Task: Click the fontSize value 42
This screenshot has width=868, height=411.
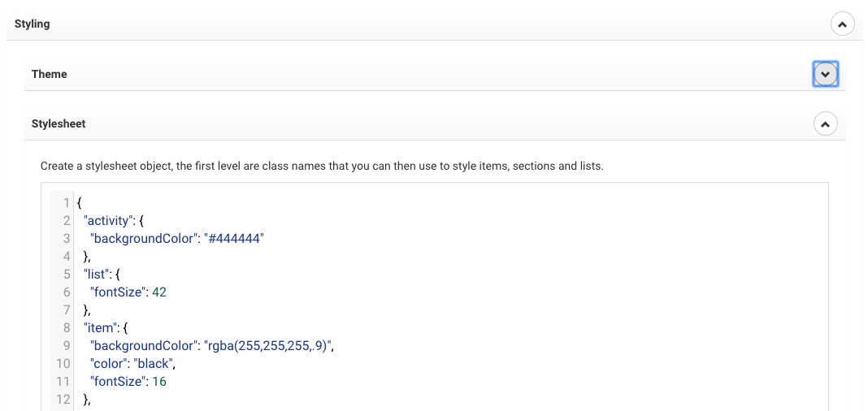Action: click(x=159, y=292)
